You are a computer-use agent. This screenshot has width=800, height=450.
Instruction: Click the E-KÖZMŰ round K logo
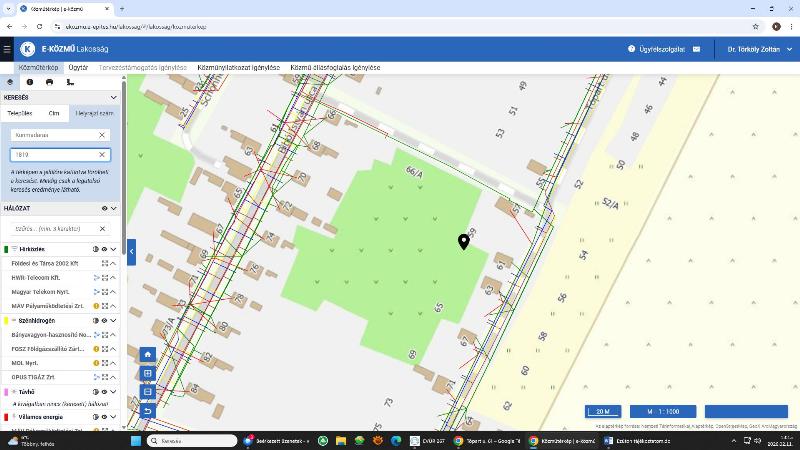click(28, 49)
